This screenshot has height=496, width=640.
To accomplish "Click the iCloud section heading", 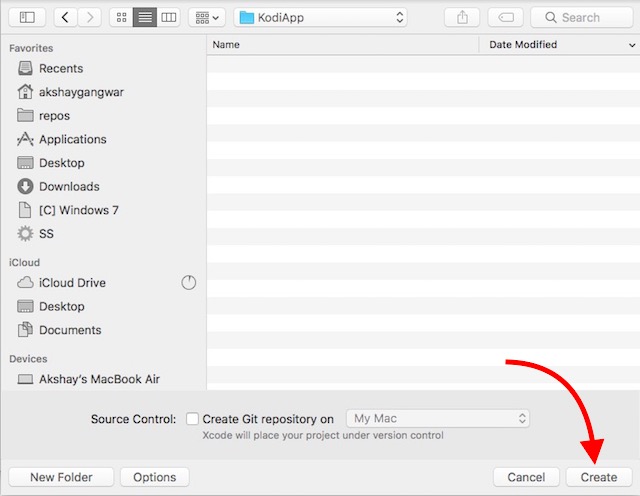I will tap(24, 262).
